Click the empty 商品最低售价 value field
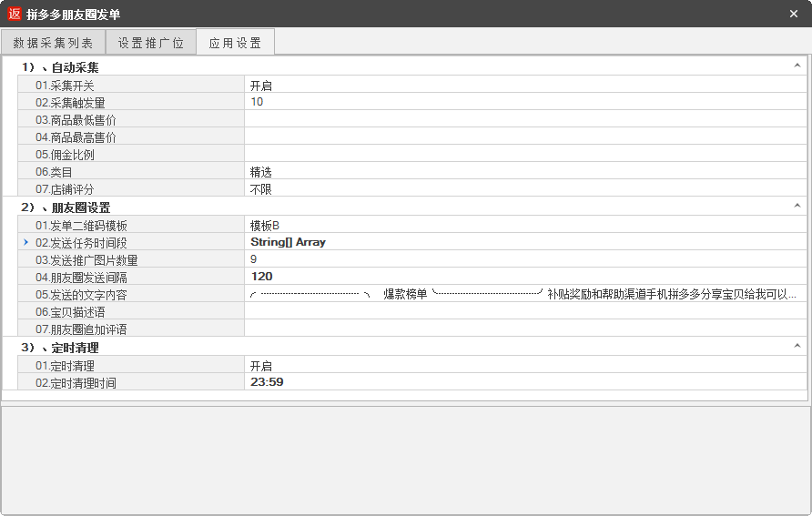The height and width of the screenshot is (516, 812). (525, 119)
